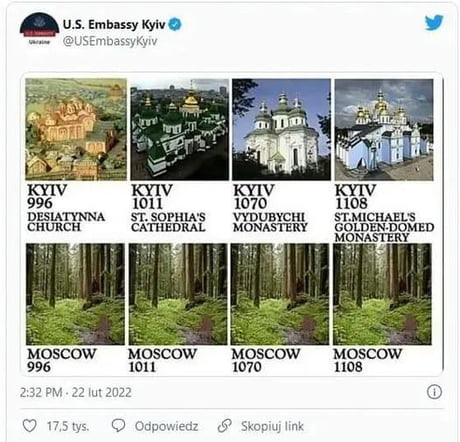
Task: Open the Desiatynna Church image
Action: [76, 129]
